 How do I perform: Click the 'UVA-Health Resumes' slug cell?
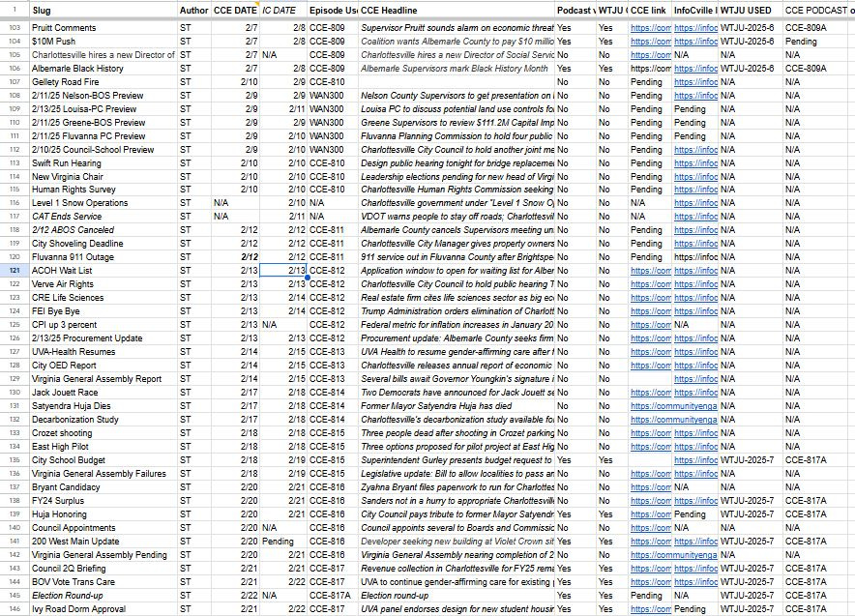pyautogui.click(x=103, y=352)
